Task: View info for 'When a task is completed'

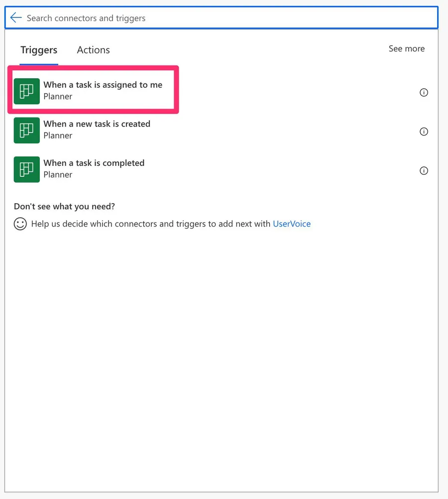Action: coord(424,171)
